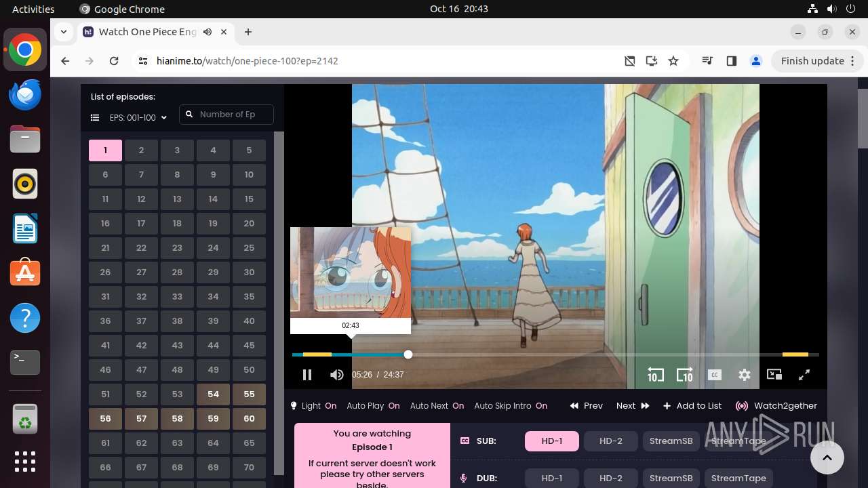Viewport: 868px width, 488px height.
Task: Go to the Prev episode
Action: [587, 406]
